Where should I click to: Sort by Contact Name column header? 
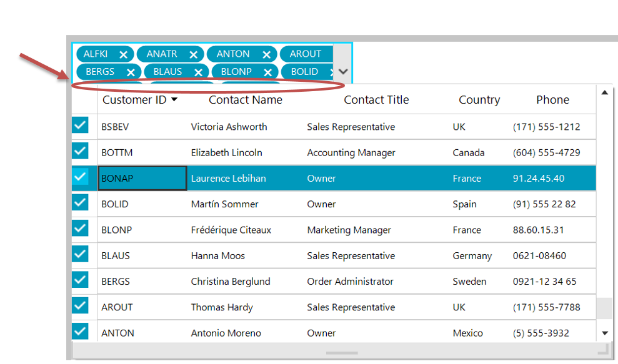tap(245, 100)
